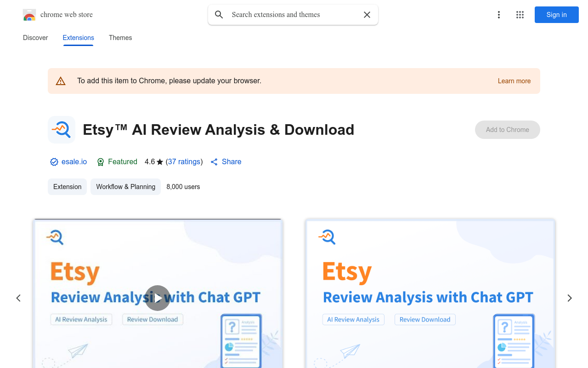The height and width of the screenshot is (368, 588).
Task: Click the Featured badge icon
Action: [x=101, y=162]
